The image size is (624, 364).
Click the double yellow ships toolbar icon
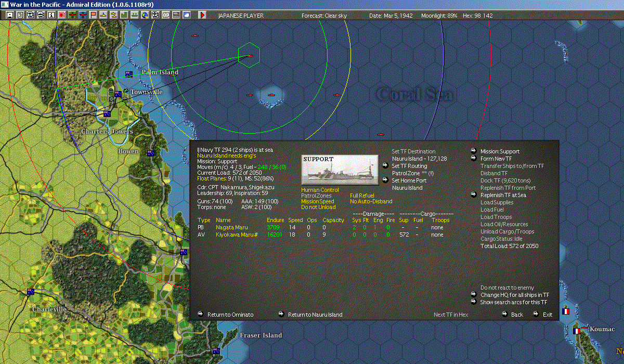pyautogui.click(x=113, y=15)
